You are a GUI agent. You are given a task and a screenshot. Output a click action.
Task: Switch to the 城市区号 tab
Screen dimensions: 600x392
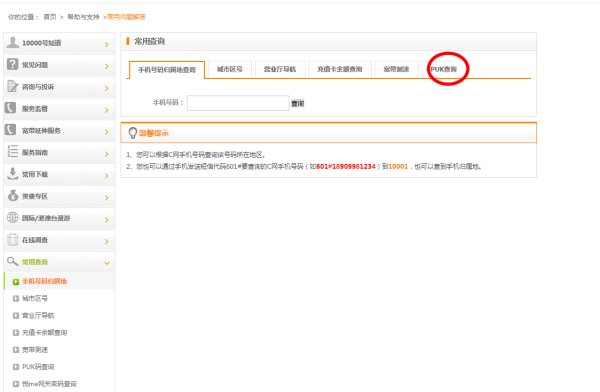(x=230, y=69)
